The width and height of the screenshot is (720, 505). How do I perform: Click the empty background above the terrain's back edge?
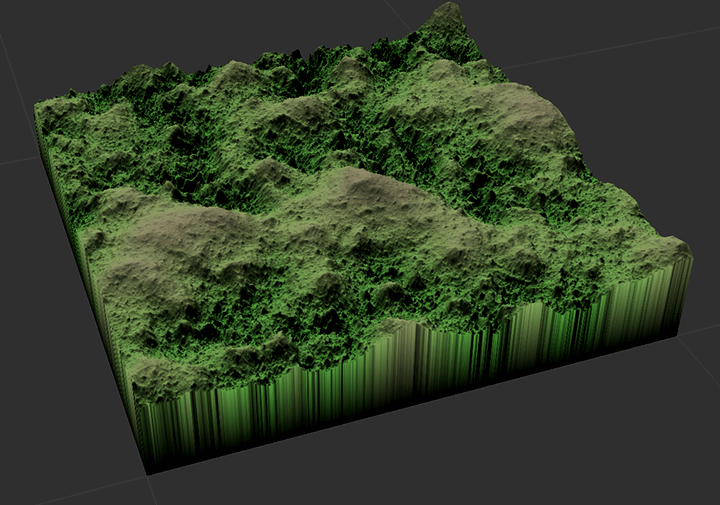pyautogui.click(x=300, y=25)
